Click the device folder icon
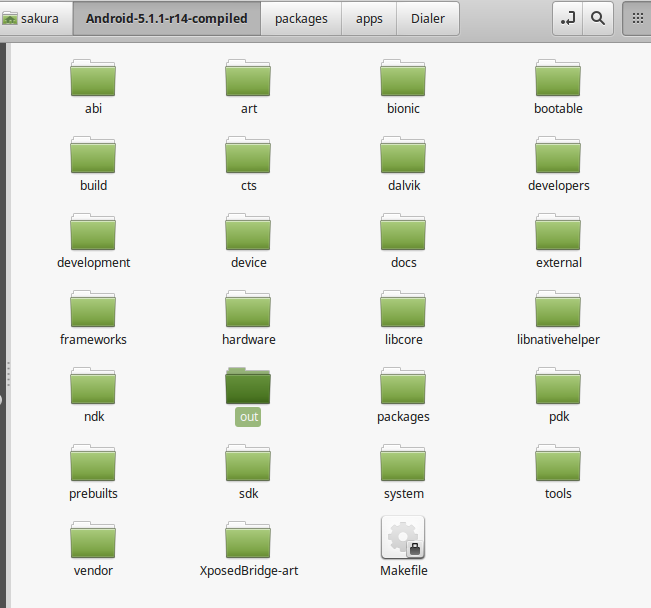Image resolution: width=651 pixels, height=608 pixels. pos(248,232)
